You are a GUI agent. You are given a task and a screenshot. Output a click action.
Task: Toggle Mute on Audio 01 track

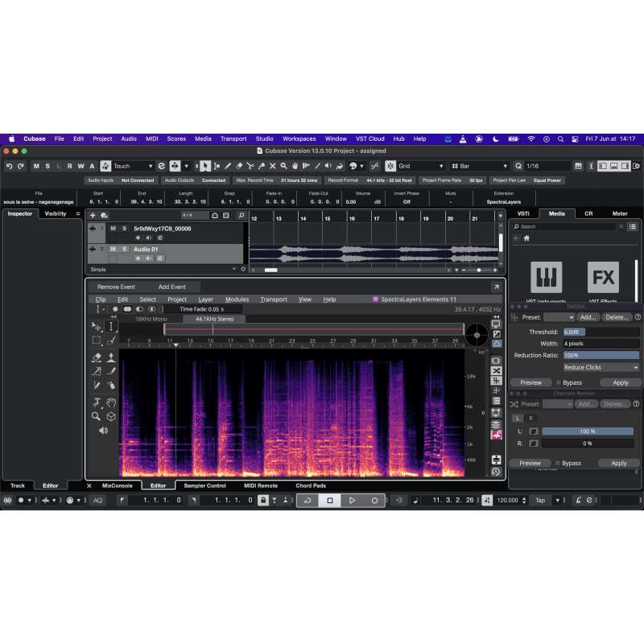[x=113, y=249]
